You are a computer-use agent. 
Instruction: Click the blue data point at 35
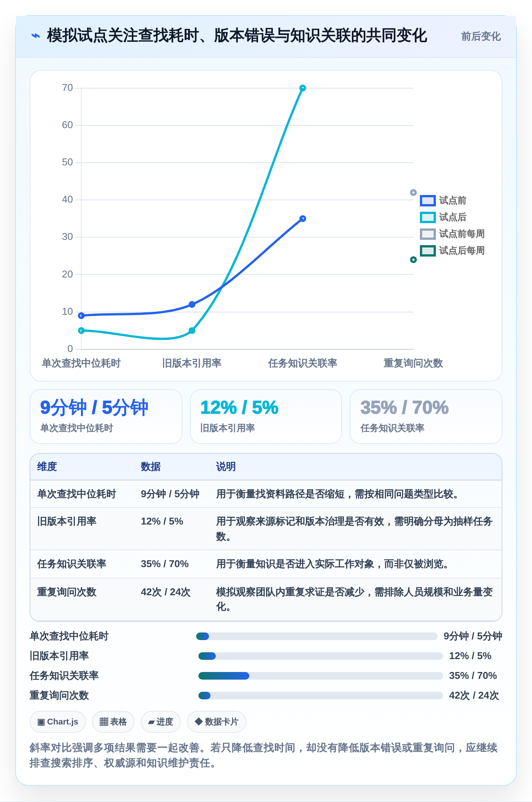coord(302,219)
